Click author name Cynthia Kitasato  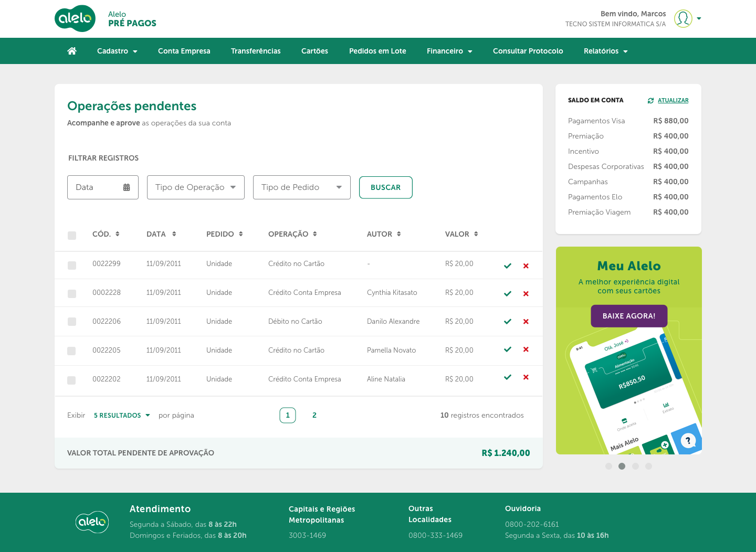coord(392,293)
